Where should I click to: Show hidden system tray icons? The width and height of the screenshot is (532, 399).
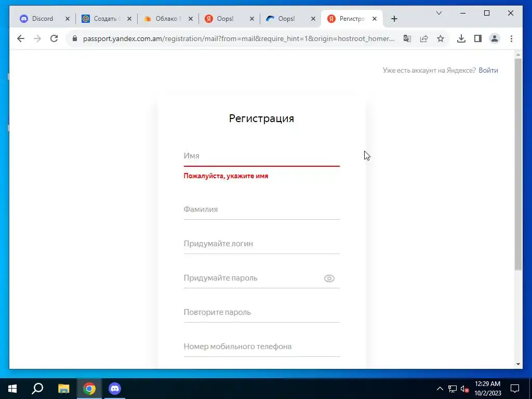click(x=440, y=389)
